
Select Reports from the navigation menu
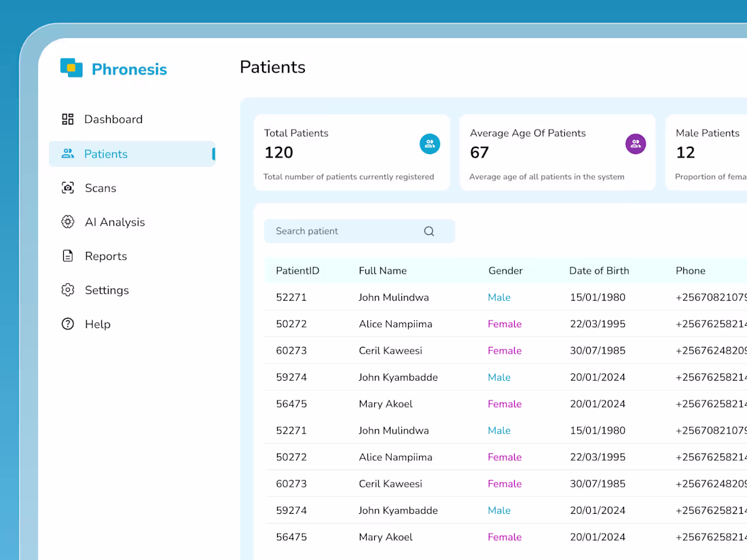(105, 256)
